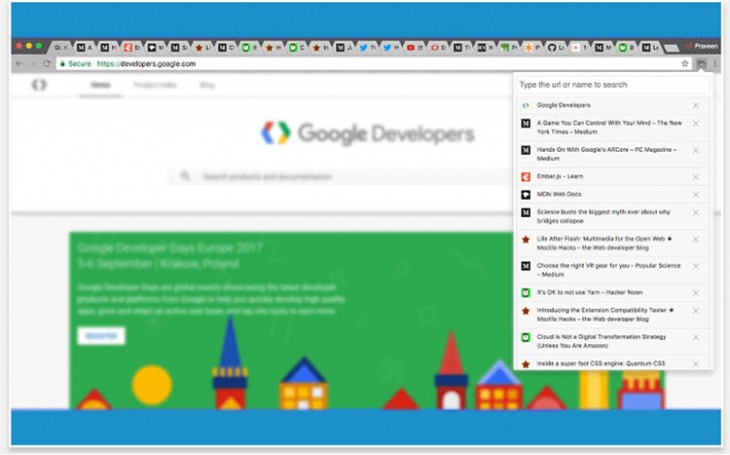
Task: Click the Home tab on the page
Action: [x=101, y=85]
